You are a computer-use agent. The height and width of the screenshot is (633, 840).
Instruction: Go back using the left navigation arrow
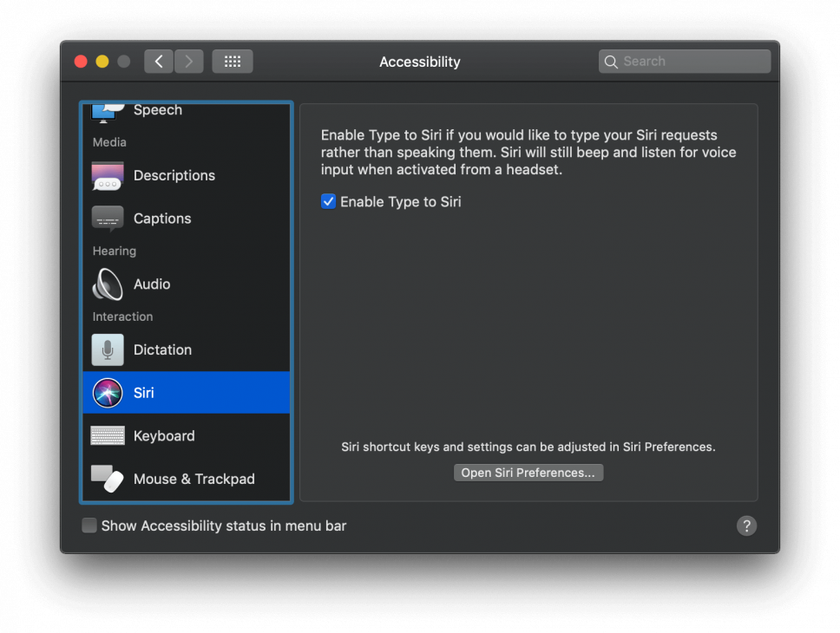click(158, 61)
